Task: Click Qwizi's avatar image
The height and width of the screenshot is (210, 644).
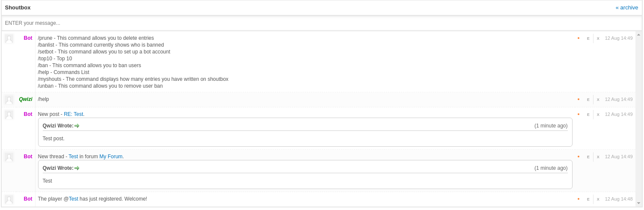Action: 9,100
